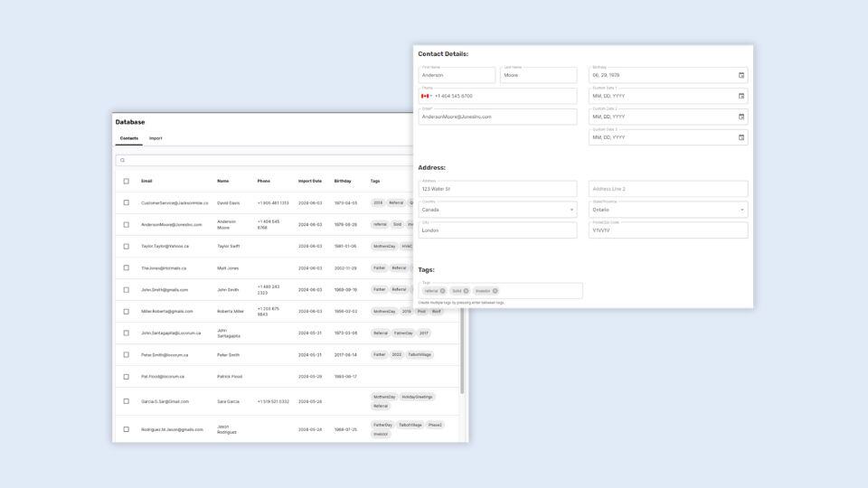Click the Address Line 2 input field

point(668,189)
